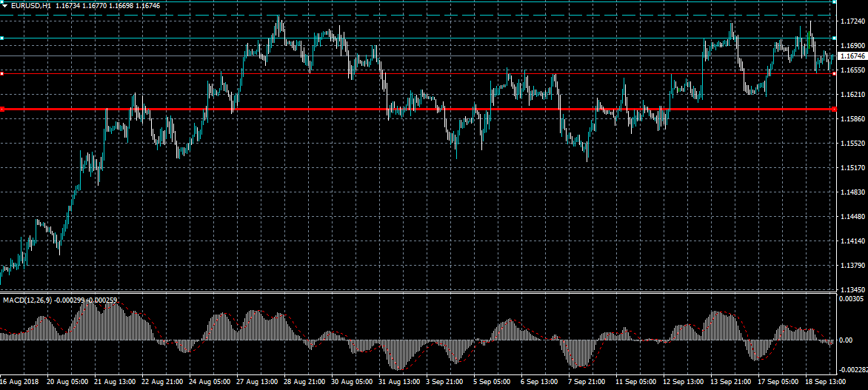Click the -0.002282 MACD scale value
Image resolution: width=868 pixels, height=390 pixels.
[853, 369]
